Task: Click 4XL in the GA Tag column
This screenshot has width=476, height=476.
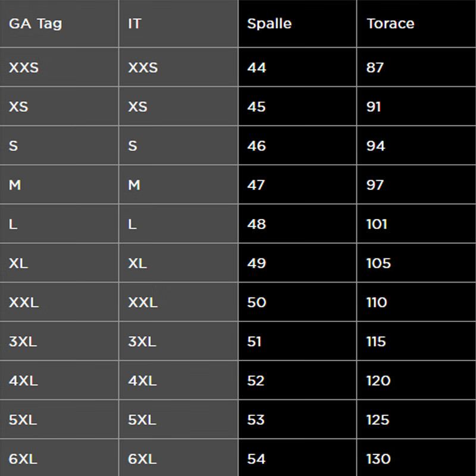Action: [x=23, y=381]
